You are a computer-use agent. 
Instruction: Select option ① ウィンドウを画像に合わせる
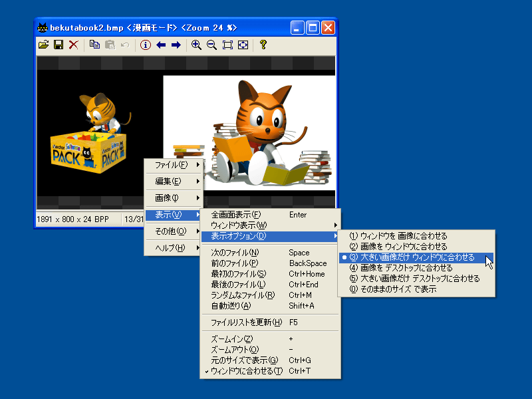417,236
